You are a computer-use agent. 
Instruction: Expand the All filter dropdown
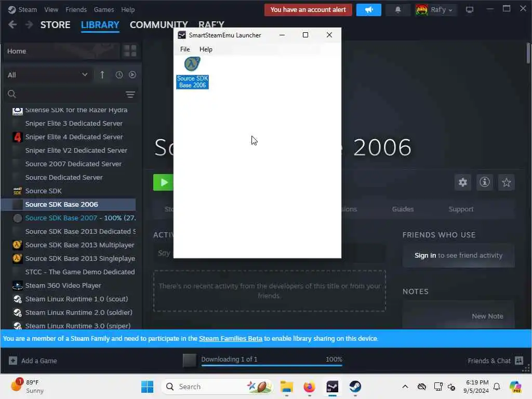coord(48,75)
